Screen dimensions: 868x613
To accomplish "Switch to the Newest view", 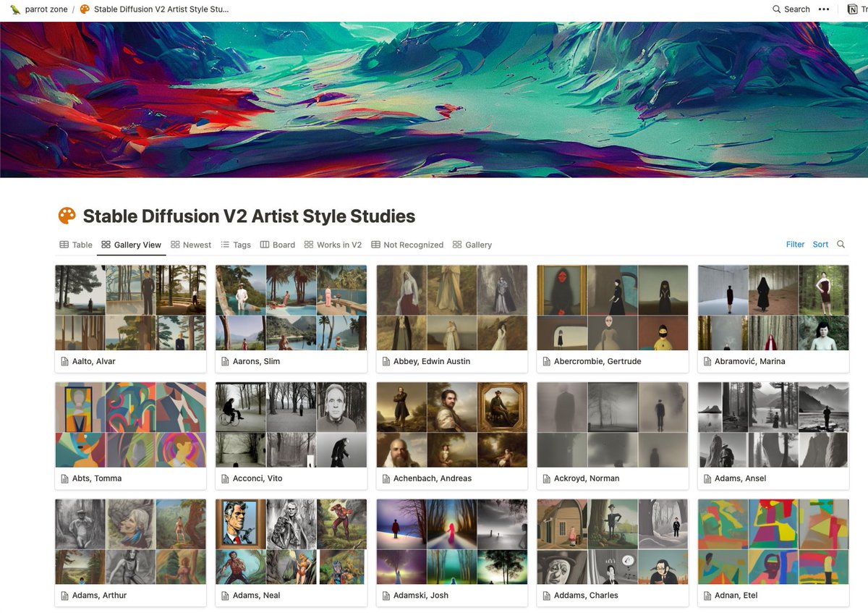I will [191, 245].
